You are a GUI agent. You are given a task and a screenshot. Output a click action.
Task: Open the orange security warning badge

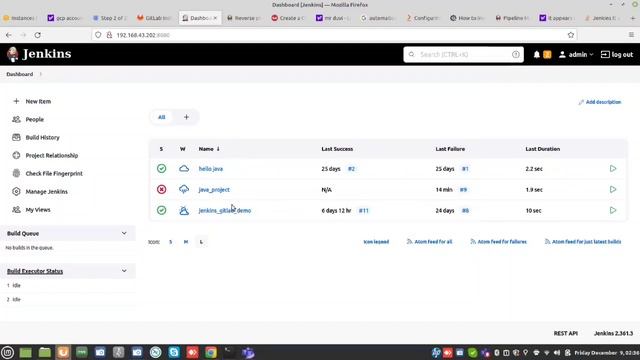[547, 54]
